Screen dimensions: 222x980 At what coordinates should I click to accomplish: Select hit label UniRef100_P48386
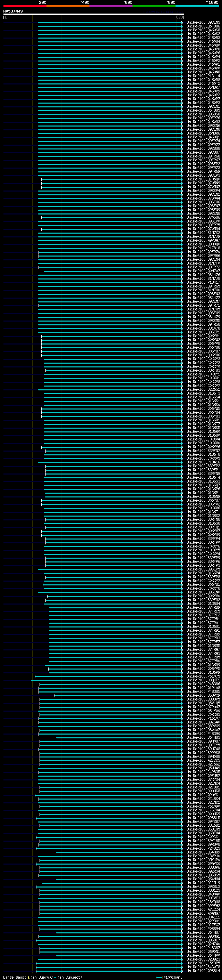pyautogui.click(x=203, y=684)
